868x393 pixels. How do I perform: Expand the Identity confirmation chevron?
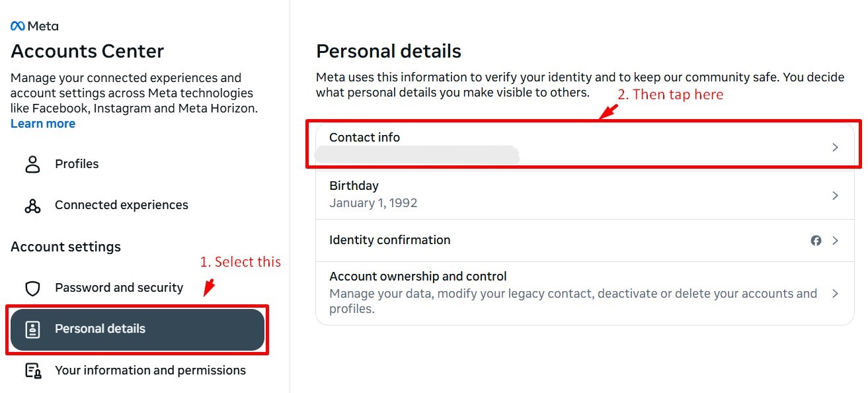834,240
